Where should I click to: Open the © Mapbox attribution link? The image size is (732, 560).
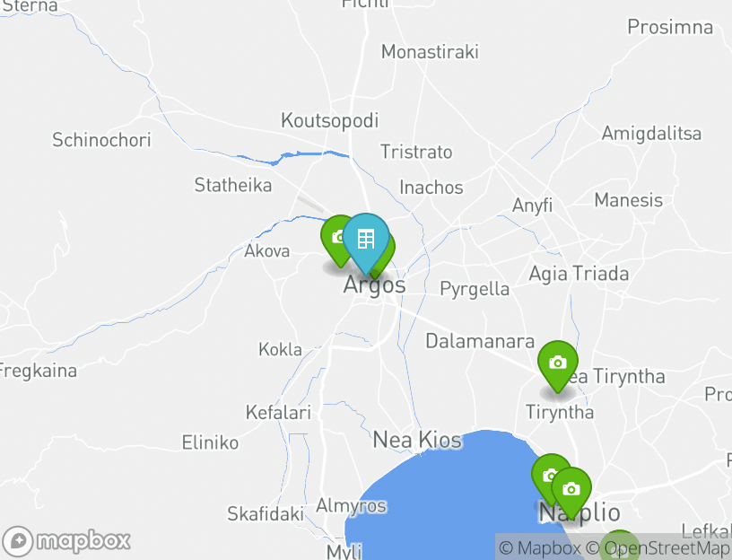(x=540, y=547)
